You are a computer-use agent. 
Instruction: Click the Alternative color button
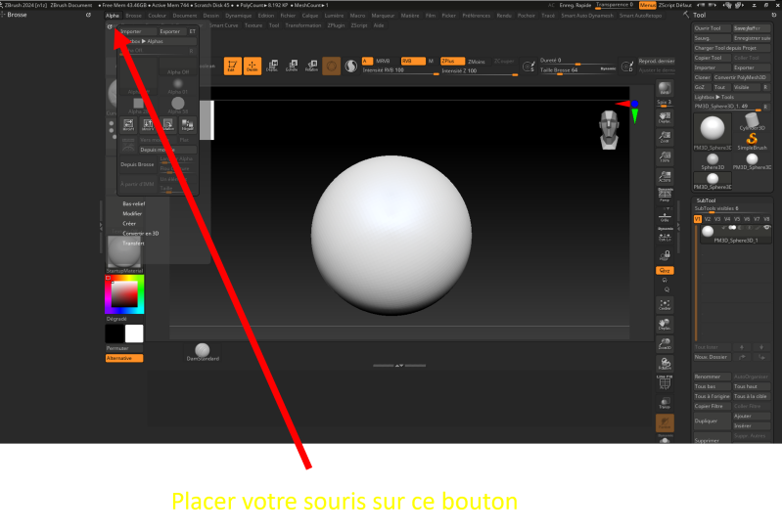point(124,358)
